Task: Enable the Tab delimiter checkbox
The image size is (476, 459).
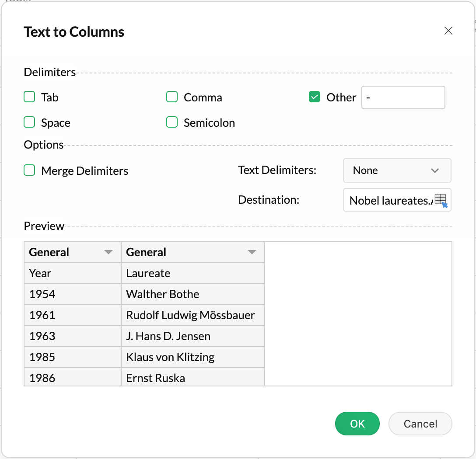Action: pos(29,97)
